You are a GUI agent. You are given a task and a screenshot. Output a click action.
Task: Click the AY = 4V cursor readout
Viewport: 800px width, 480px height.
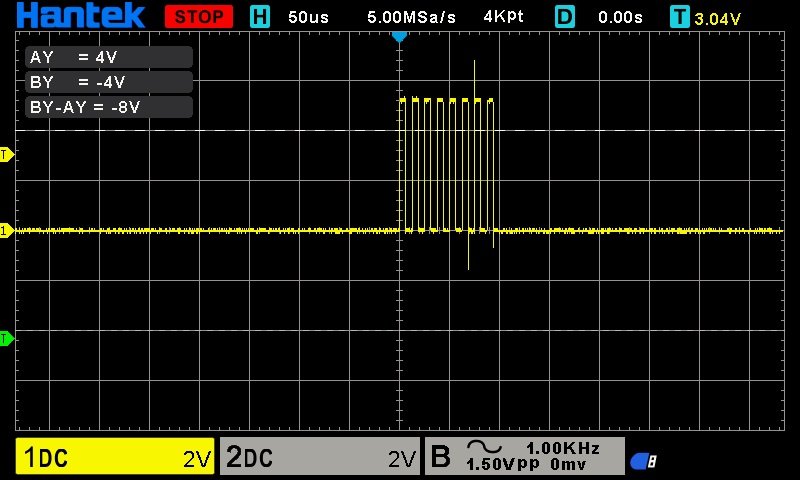[109, 57]
